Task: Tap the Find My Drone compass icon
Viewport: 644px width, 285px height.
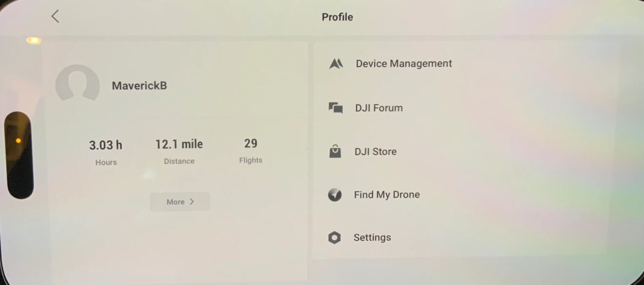Action: tap(335, 195)
